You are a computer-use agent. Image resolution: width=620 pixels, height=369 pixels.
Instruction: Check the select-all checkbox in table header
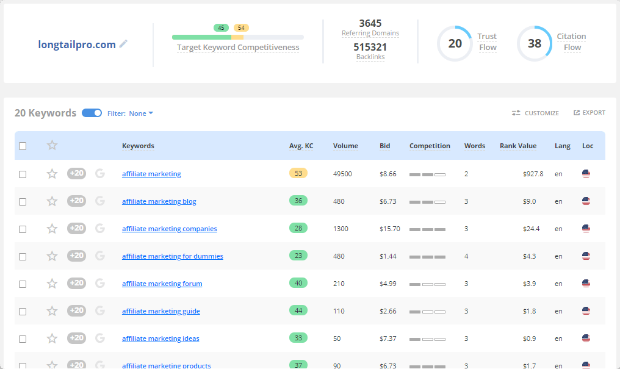(23, 146)
